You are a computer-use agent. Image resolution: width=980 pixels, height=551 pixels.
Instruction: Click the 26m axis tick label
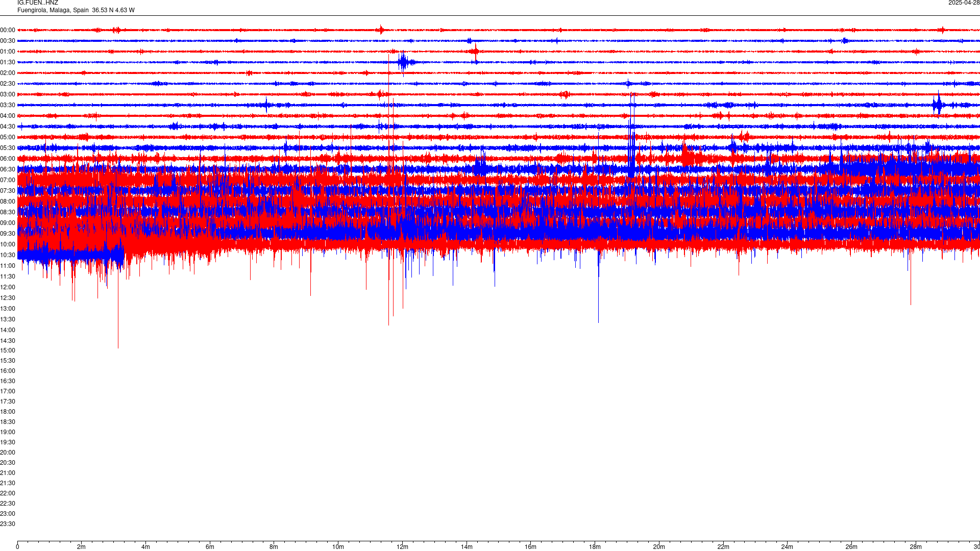coord(851,547)
